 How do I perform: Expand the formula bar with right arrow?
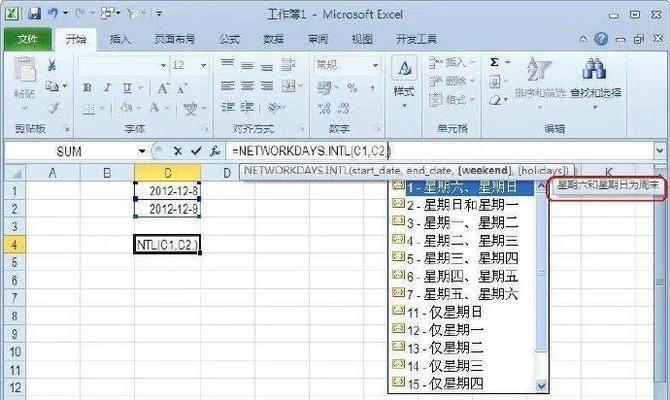pyautogui.click(x=659, y=151)
